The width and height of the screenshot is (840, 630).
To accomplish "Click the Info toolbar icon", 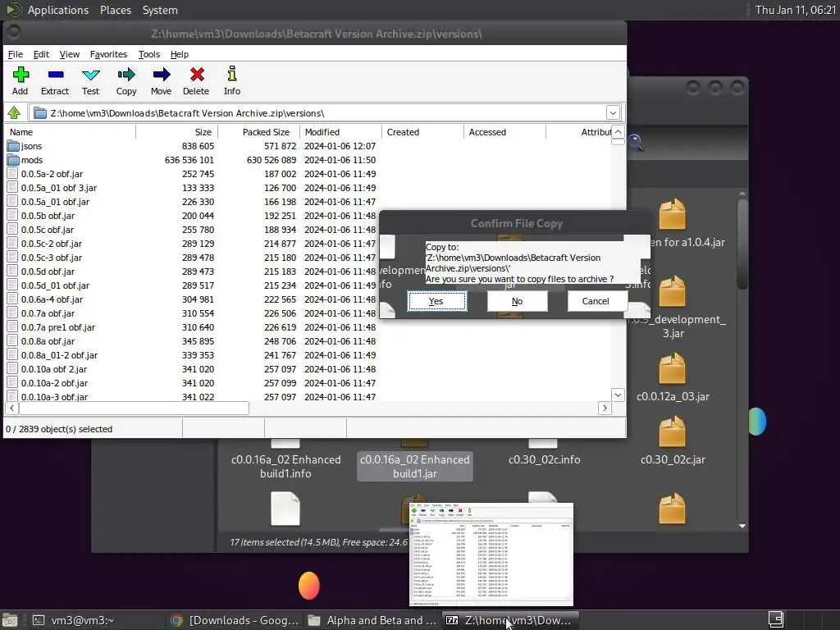I will (x=232, y=74).
